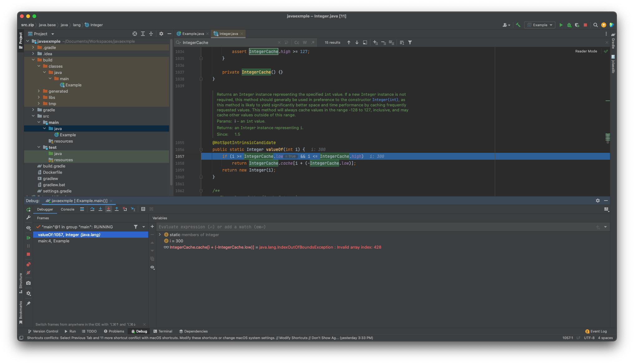Click 4 spaces indent setting in status bar
The image size is (634, 364).
pos(605,338)
